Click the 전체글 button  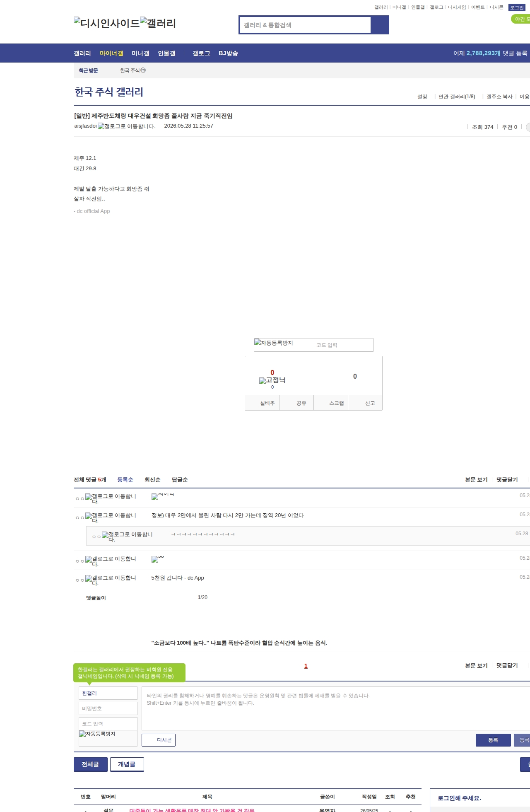point(91,764)
